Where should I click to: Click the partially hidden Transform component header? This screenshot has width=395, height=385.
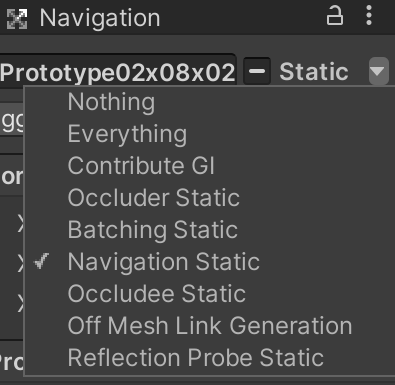click(12, 176)
